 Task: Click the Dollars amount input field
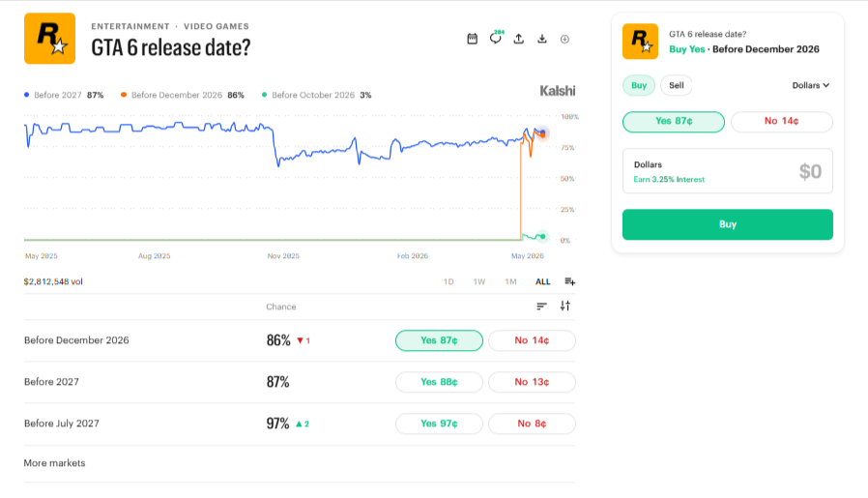[728, 171]
